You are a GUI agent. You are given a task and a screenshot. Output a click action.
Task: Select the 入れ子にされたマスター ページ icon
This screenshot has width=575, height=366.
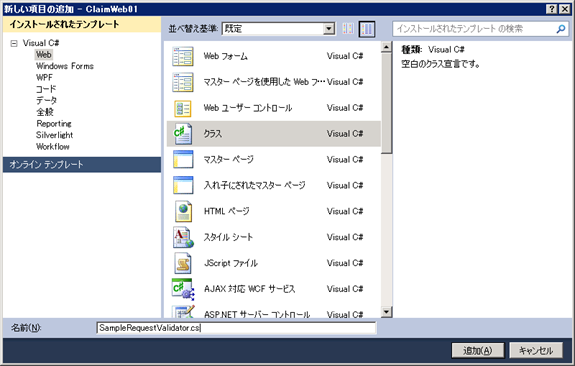pyautogui.click(x=183, y=186)
